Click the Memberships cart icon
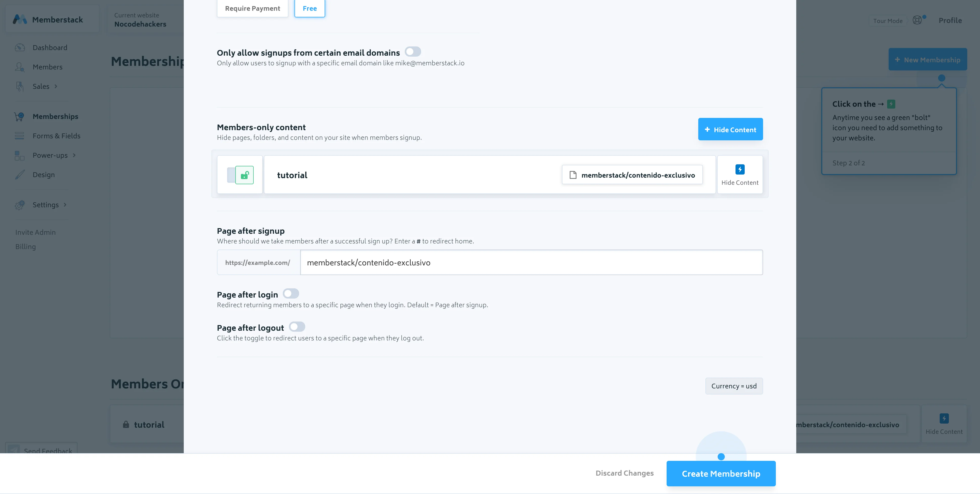The height and width of the screenshot is (494, 980). point(19,116)
